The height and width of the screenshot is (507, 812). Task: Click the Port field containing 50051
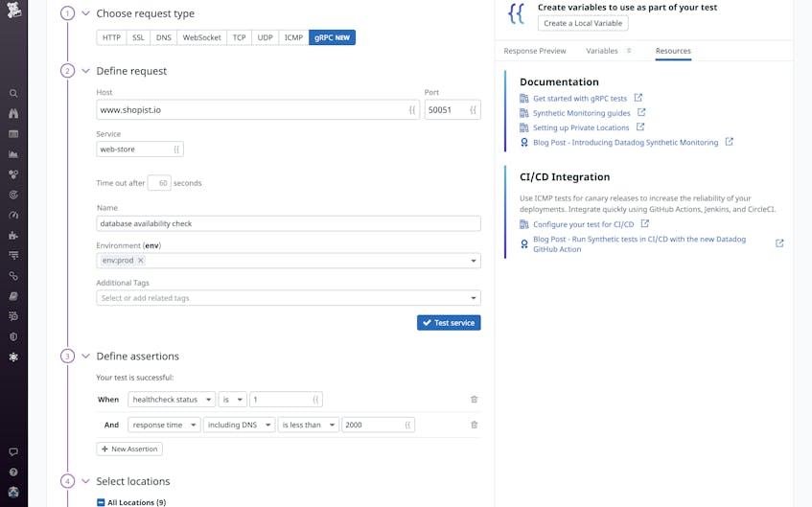[452, 110]
